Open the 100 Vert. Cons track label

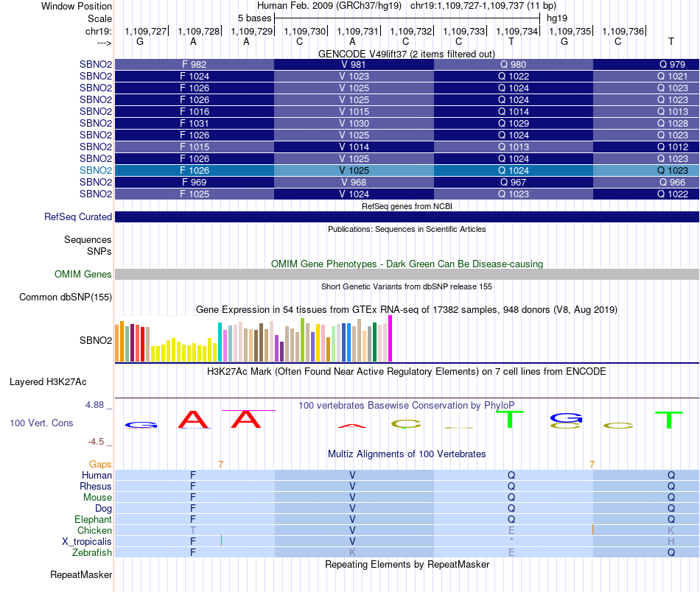click(x=41, y=423)
